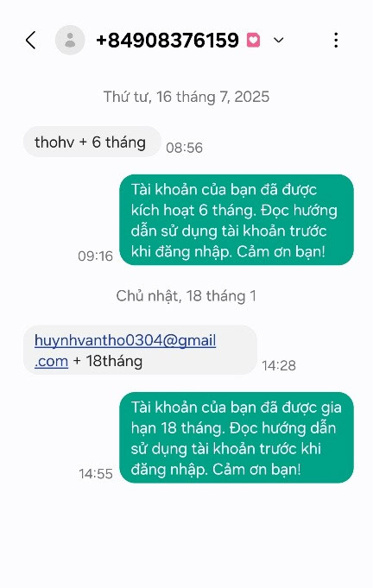Select the green "gia hạn 18 tháng" message
The width and height of the screenshot is (373, 588).
click(x=237, y=438)
